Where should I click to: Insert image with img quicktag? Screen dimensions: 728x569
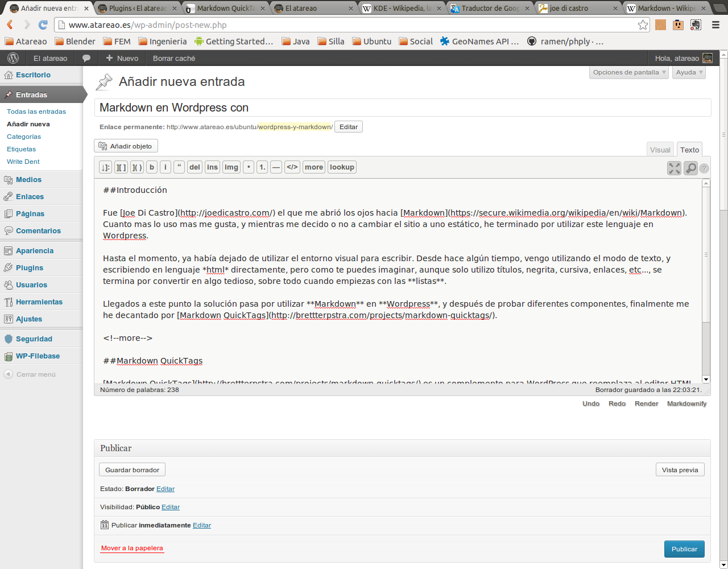coord(231,167)
